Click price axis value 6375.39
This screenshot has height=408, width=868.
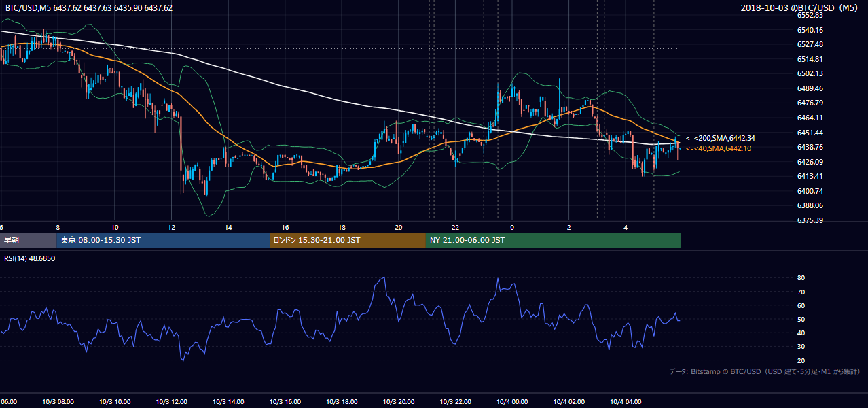(810, 220)
